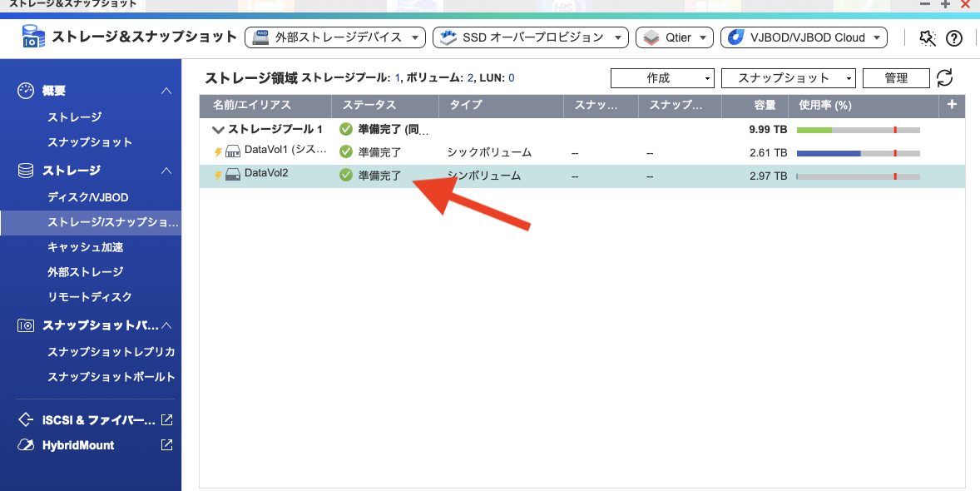Go to リモートディスク in sidebar
980x491 pixels.
tap(90, 297)
